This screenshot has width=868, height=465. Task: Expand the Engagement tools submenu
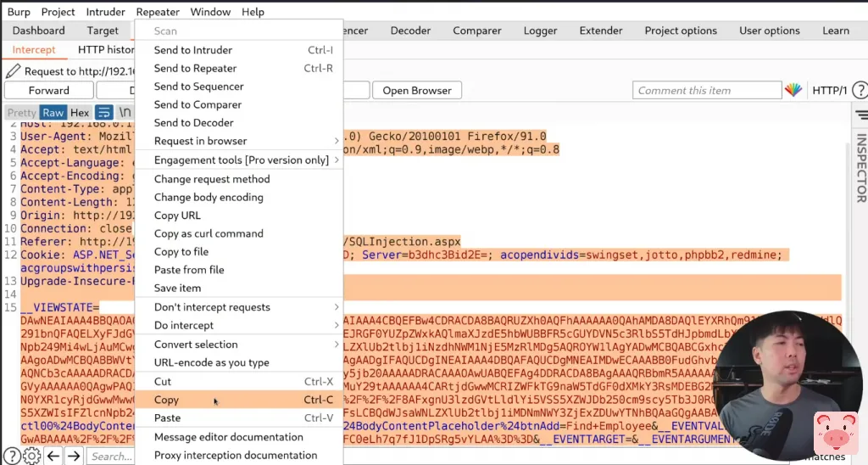(241, 160)
